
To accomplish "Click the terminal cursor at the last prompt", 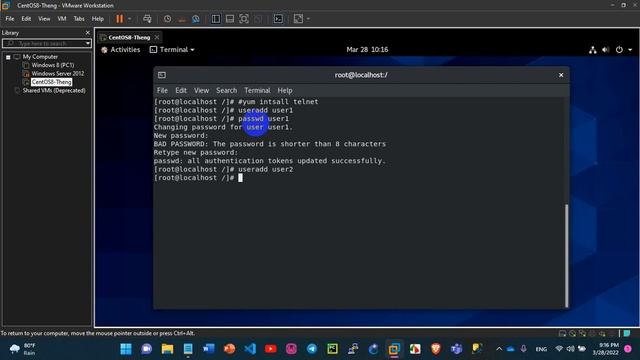I will tap(240, 178).
